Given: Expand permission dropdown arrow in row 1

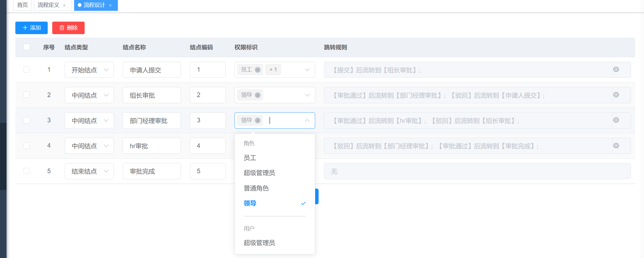Looking at the screenshot, I should [307, 70].
